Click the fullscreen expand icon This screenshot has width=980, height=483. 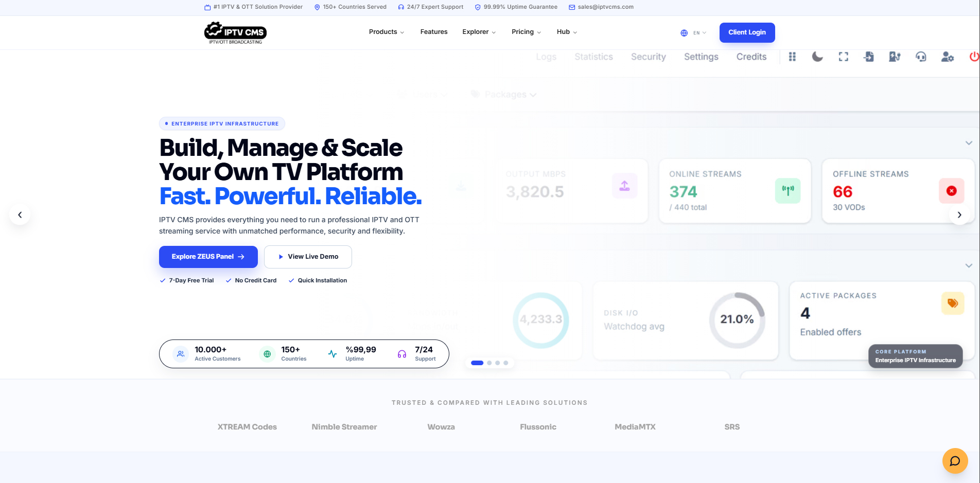pos(843,57)
